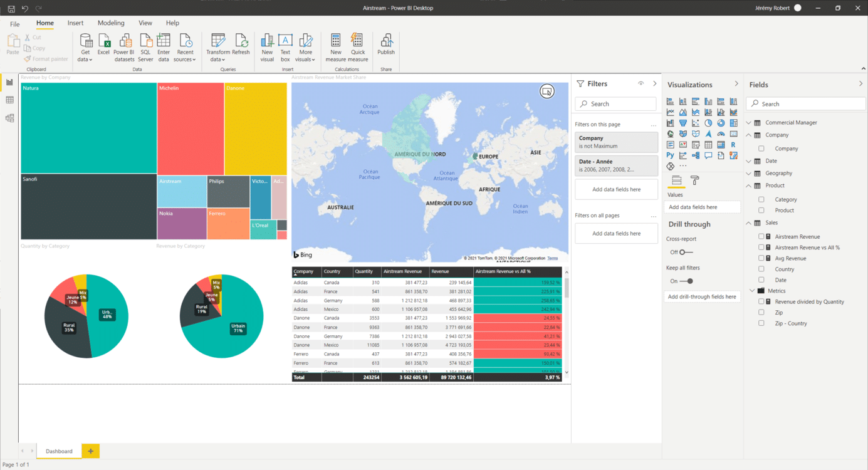The width and height of the screenshot is (868, 470).
Task: Add a new page with plus button
Action: pos(90,451)
